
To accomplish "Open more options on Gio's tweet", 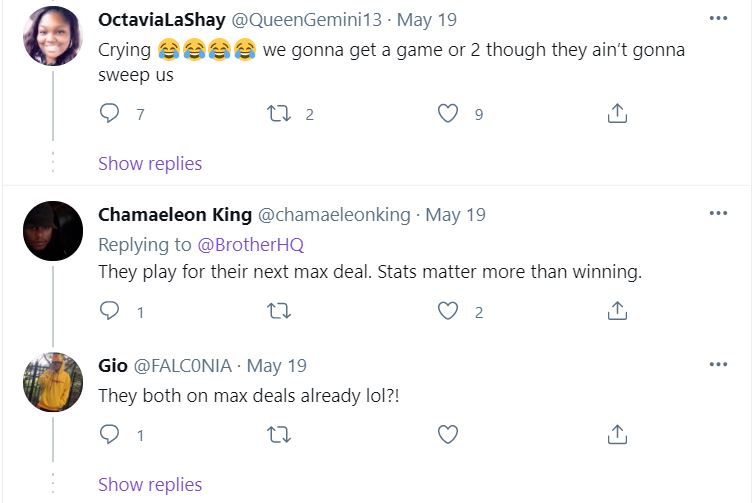I will [718, 365].
